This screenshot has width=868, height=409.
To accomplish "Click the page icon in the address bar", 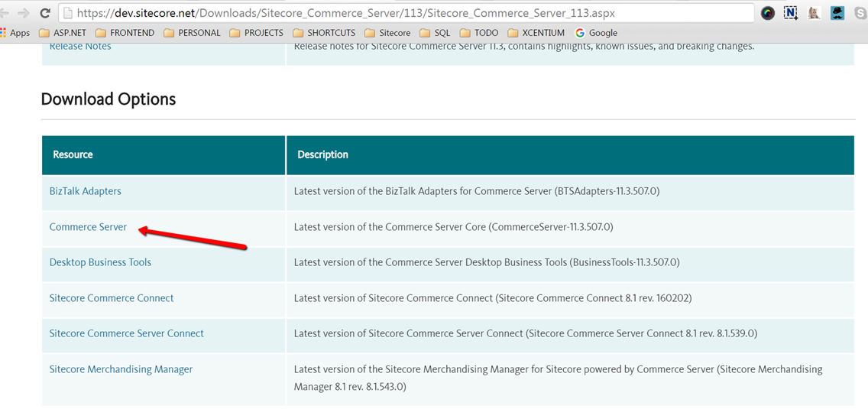I will (67, 13).
